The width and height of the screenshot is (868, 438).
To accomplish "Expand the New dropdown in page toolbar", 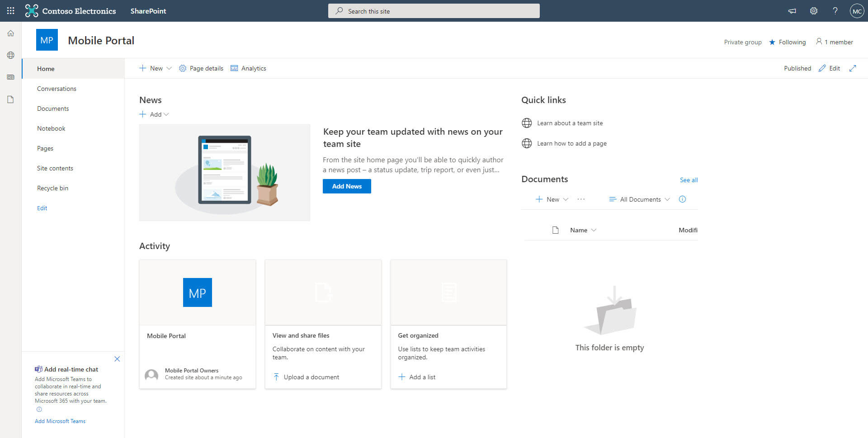I will 156,68.
